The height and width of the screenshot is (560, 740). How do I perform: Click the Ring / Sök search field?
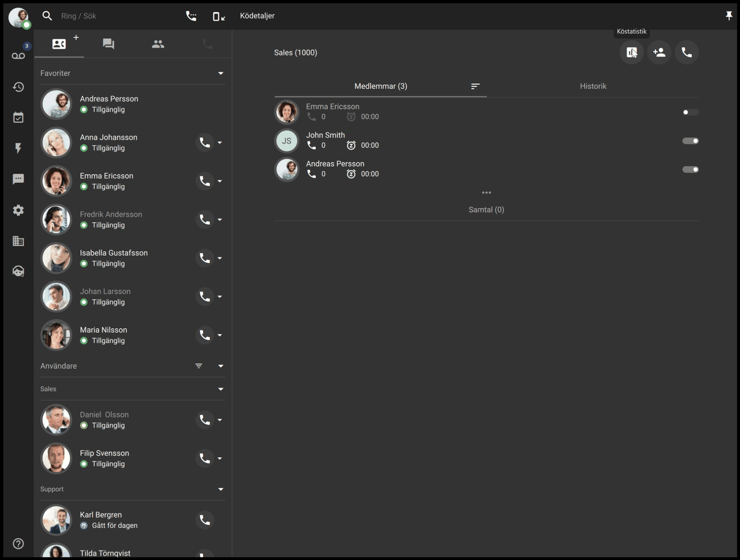pyautogui.click(x=116, y=16)
